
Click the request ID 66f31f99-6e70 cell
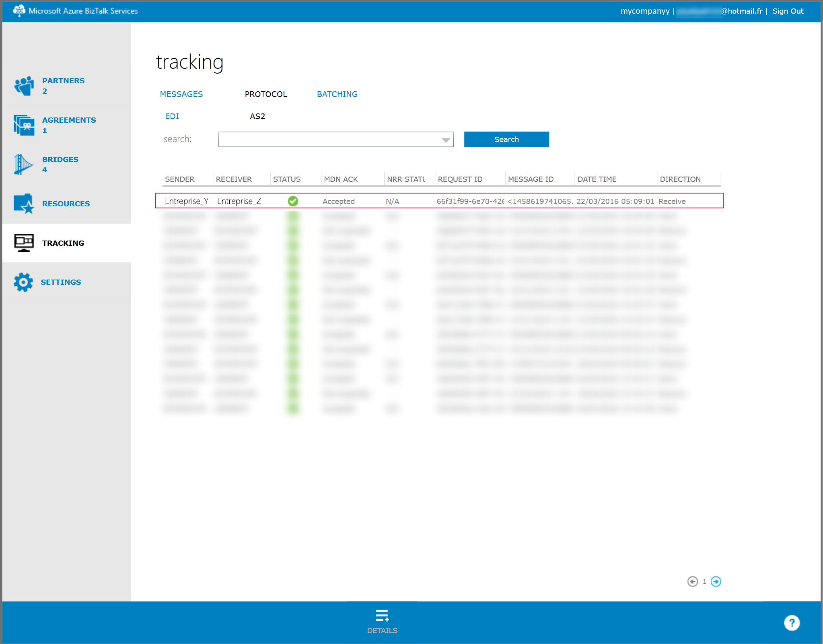(470, 201)
